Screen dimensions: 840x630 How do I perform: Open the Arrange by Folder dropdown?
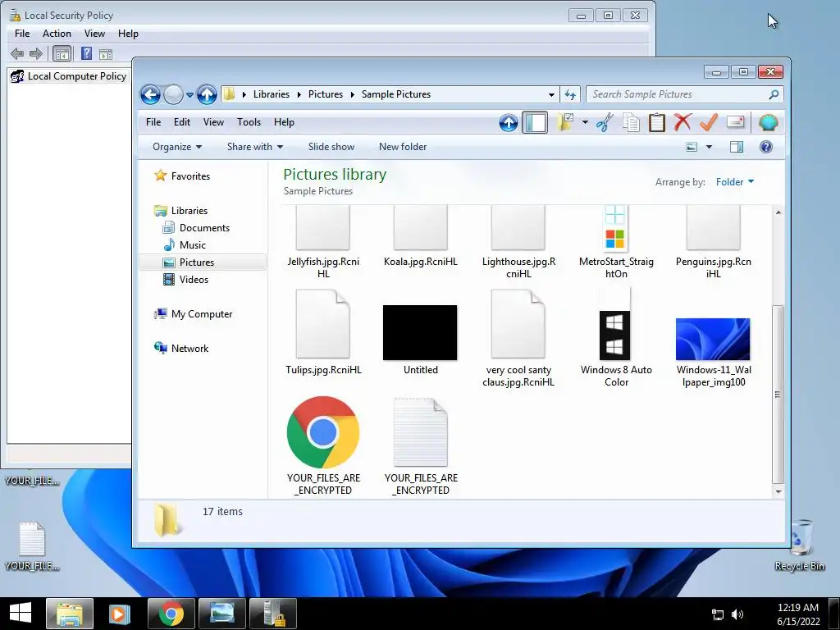(735, 182)
